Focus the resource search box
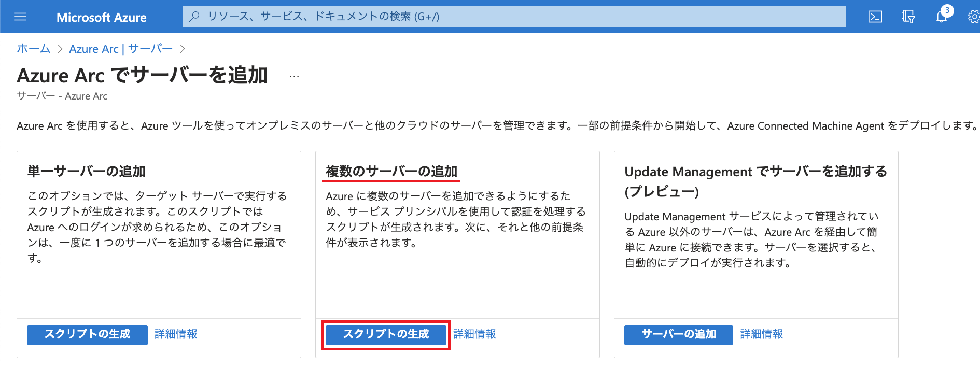The height and width of the screenshot is (367, 980). pyautogui.click(x=514, y=17)
